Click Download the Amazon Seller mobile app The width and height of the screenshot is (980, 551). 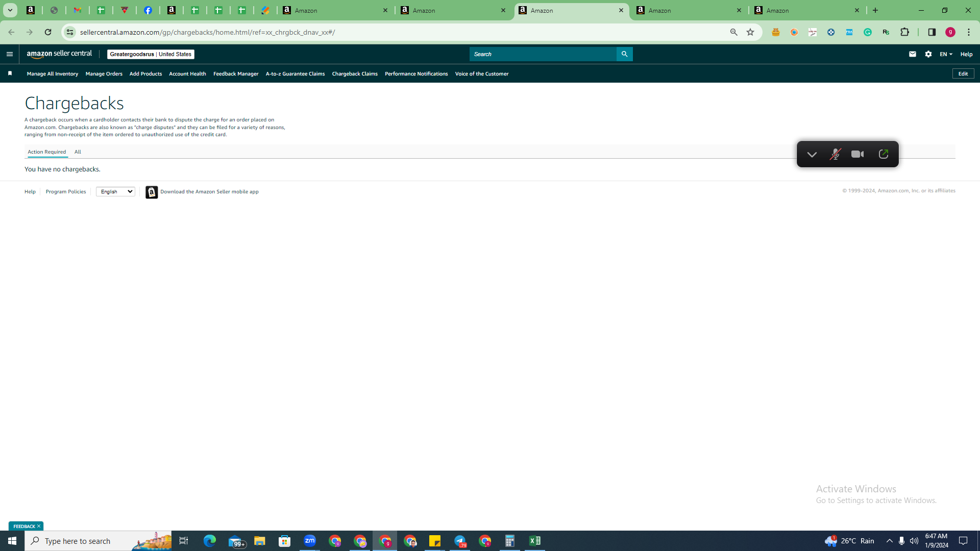[x=209, y=192]
